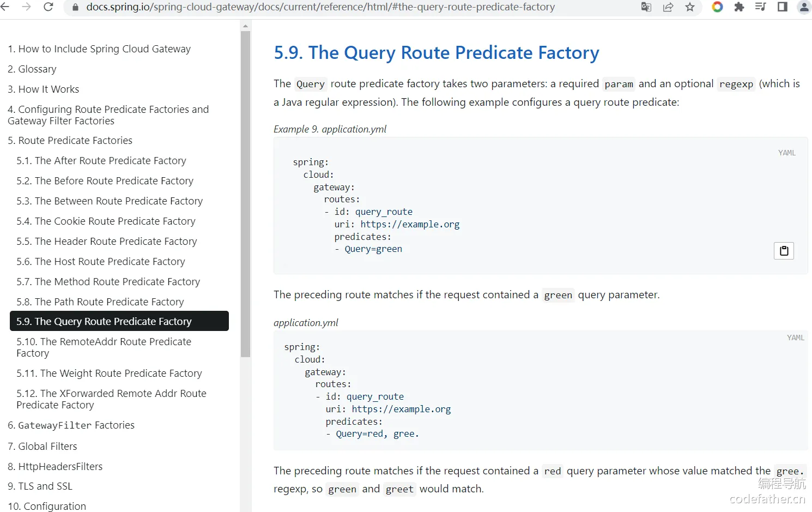
Task: Open the browser profile avatar
Action: click(804, 7)
